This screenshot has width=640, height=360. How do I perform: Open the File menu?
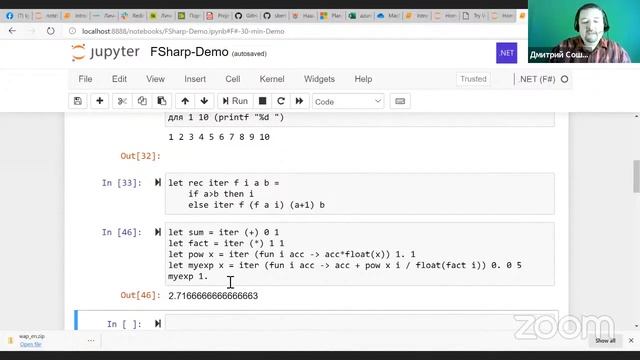point(85,79)
